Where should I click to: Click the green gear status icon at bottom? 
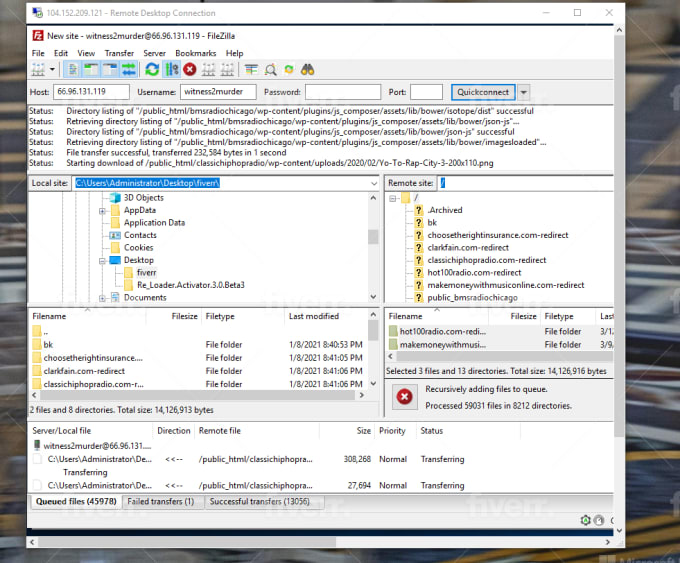pyautogui.click(x=586, y=520)
